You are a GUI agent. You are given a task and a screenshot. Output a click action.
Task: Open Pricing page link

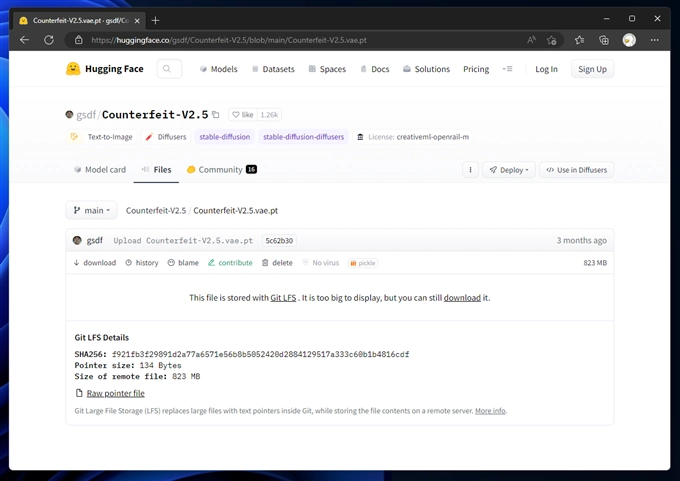point(476,69)
